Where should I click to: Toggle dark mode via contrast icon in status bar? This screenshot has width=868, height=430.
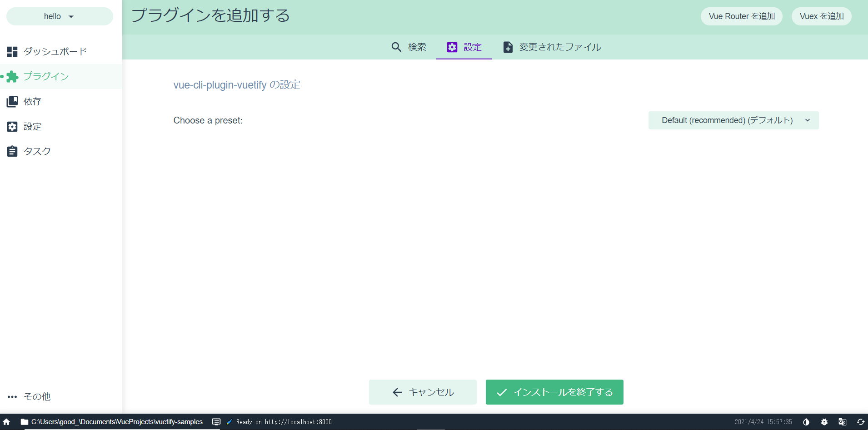pyautogui.click(x=806, y=422)
